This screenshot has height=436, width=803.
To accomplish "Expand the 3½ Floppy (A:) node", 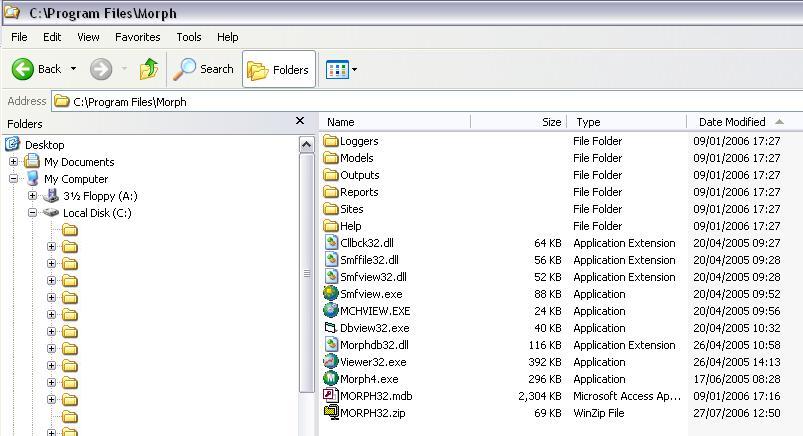I will click(x=32, y=196).
